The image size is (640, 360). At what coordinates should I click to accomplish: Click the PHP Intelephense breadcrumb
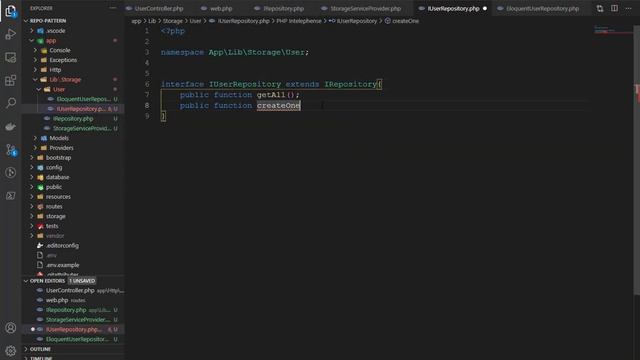[x=299, y=21]
